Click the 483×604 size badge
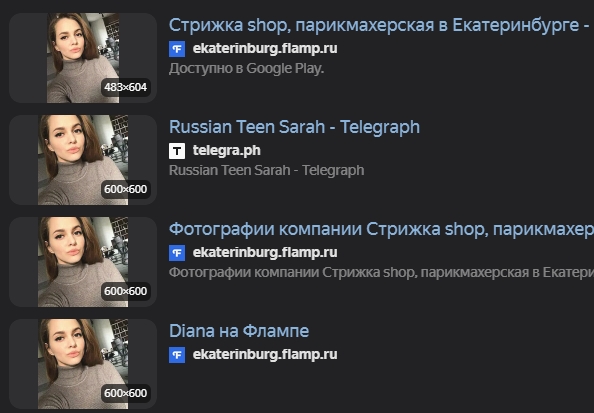Image resolution: width=594 pixels, height=413 pixels. click(125, 87)
